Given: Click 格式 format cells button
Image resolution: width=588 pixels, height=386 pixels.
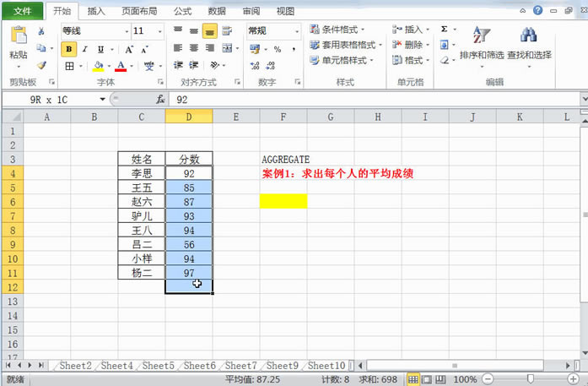Looking at the screenshot, I should [411, 60].
